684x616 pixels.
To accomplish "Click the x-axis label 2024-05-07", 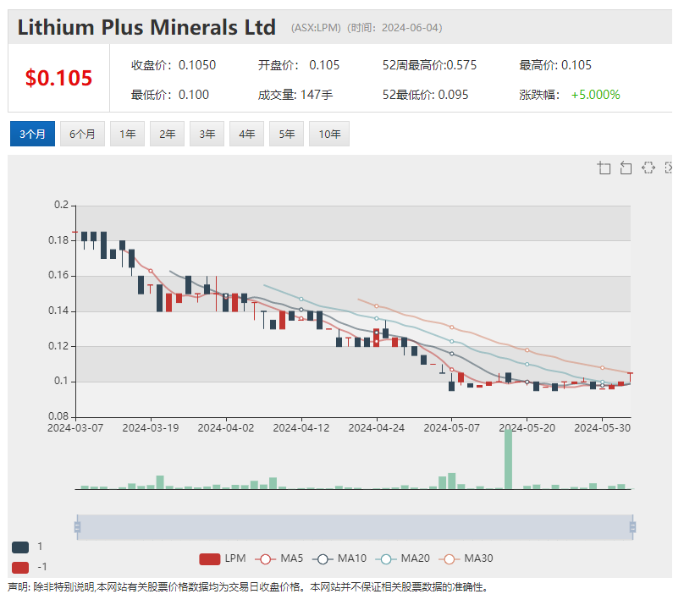I will (x=452, y=428).
